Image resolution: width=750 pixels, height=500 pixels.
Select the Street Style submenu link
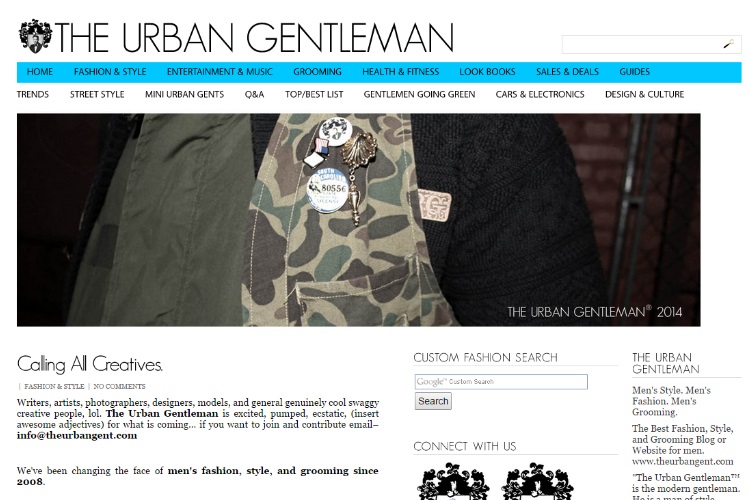coord(97,94)
